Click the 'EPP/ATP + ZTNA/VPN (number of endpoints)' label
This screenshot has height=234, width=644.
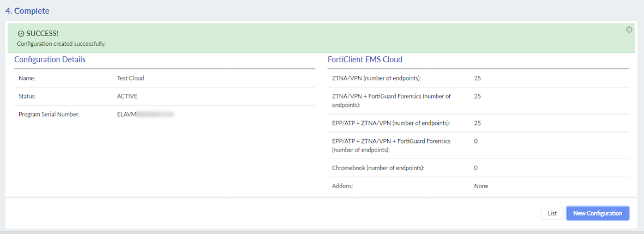(x=390, y=123)
